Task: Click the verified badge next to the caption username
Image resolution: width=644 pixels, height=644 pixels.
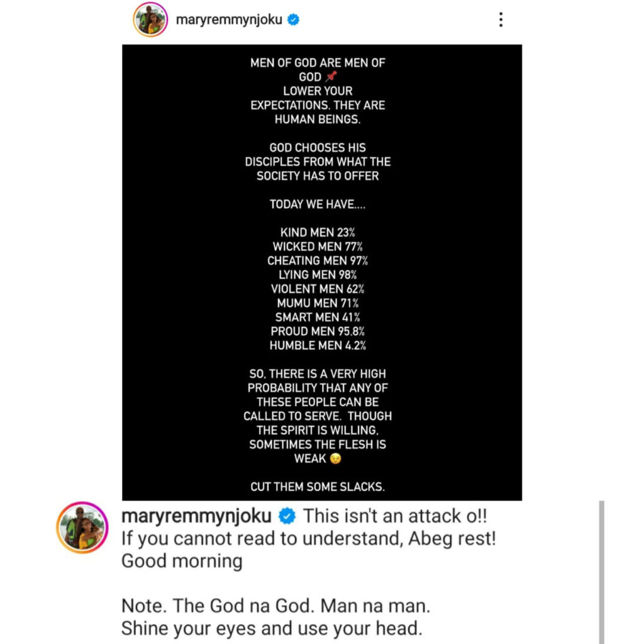Action: 287,516
